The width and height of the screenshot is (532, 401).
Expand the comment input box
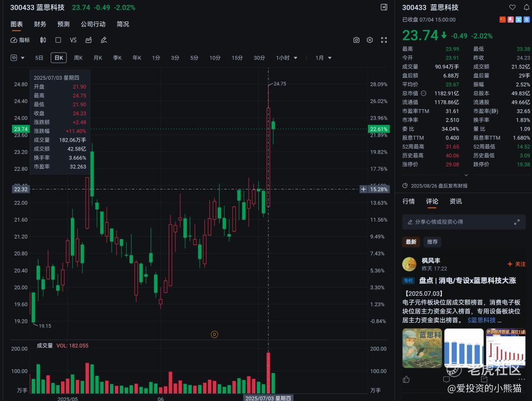(517, 222)
